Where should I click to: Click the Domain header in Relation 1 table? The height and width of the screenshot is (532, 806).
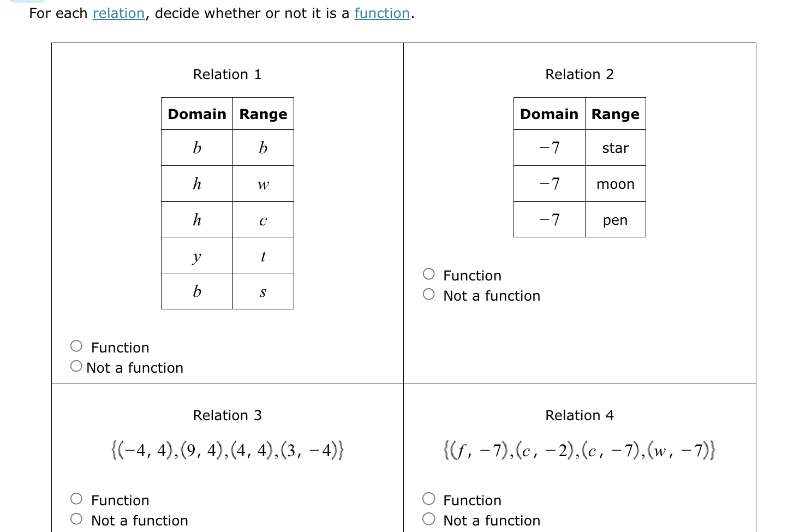[x=196, y=113]
